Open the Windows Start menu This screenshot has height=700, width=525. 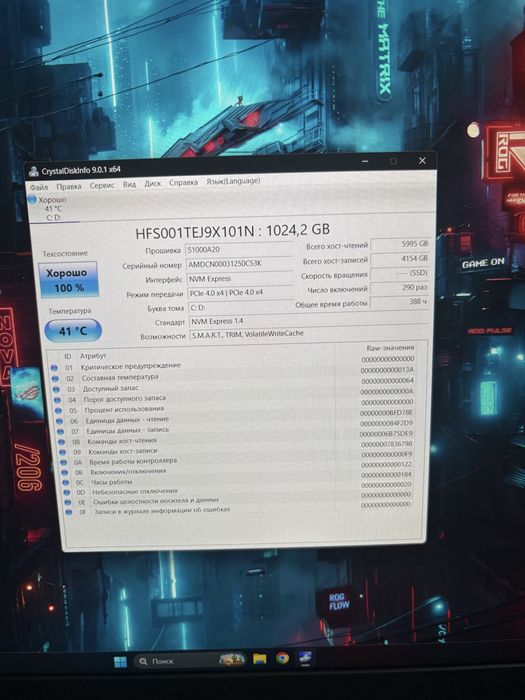pyautogui.click(x=120, y=662)
